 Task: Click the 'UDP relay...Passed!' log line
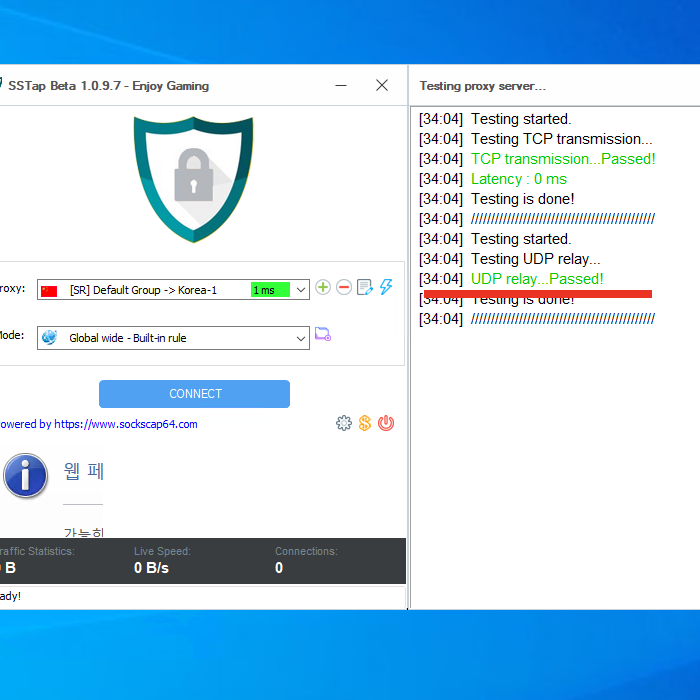[537, 279]
